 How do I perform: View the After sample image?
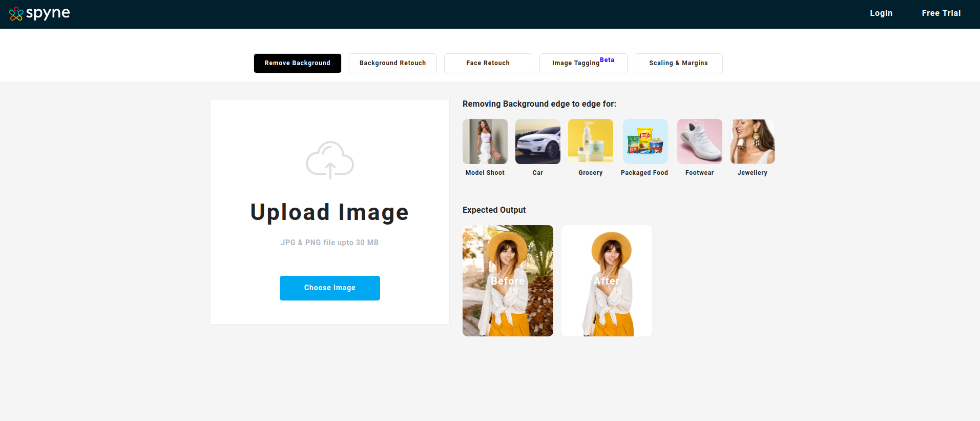(x=607, y=280)
